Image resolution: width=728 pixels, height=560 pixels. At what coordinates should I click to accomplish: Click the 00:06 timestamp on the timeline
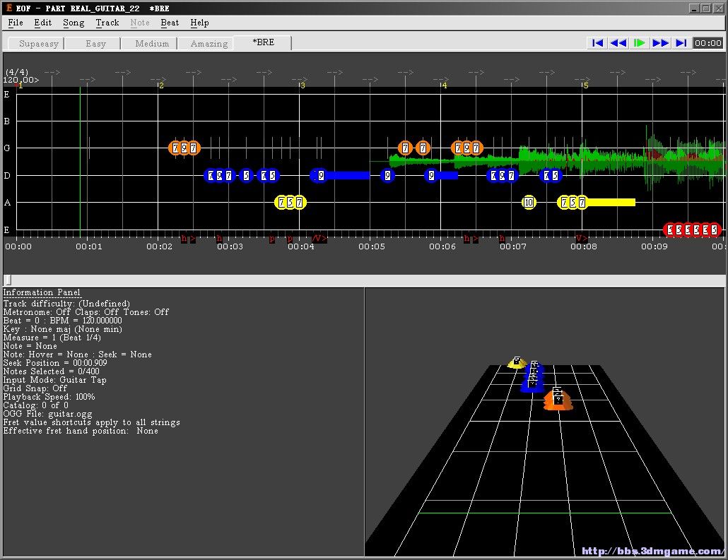(442, 246)
